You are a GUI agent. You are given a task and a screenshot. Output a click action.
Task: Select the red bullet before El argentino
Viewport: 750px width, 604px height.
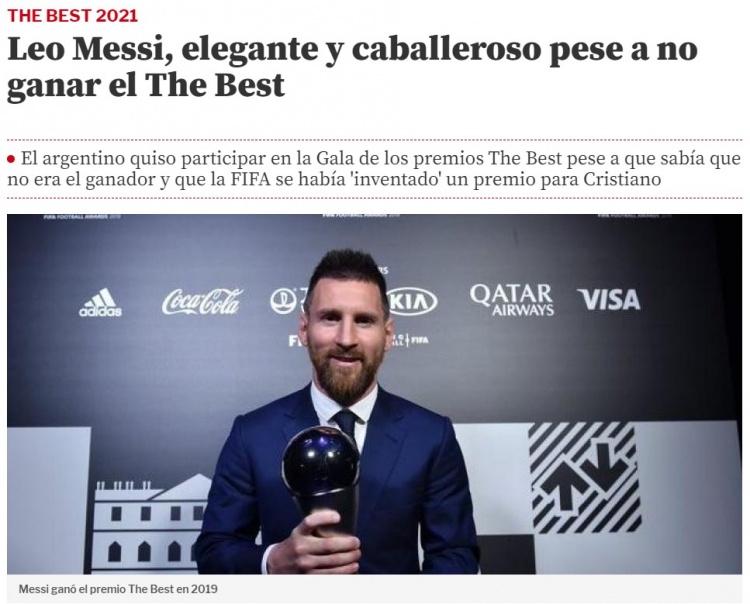click(11, 159)
